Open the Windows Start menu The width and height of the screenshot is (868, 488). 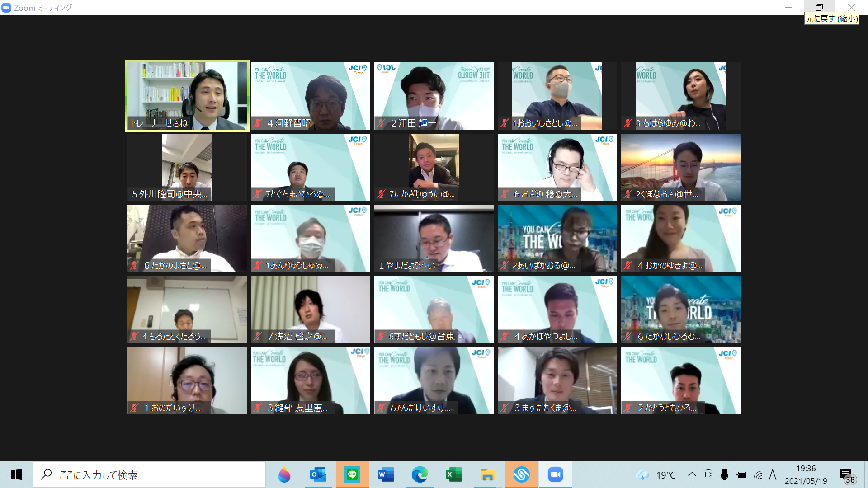(16, 474)
